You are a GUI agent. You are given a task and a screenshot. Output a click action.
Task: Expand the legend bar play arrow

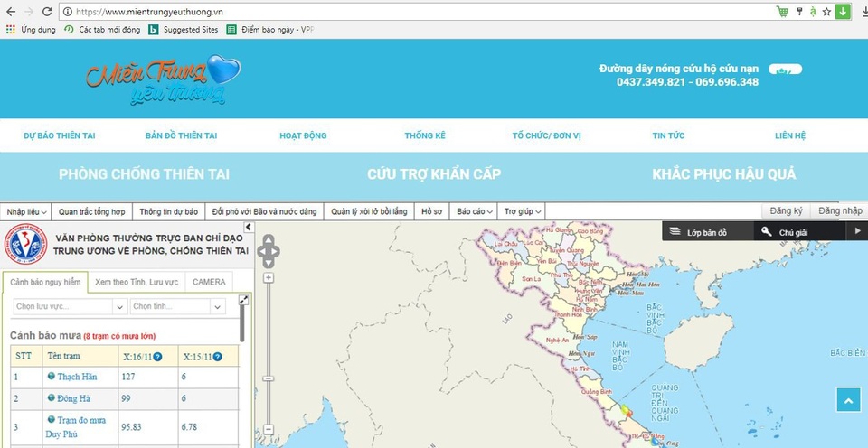(x=857, y=232)
